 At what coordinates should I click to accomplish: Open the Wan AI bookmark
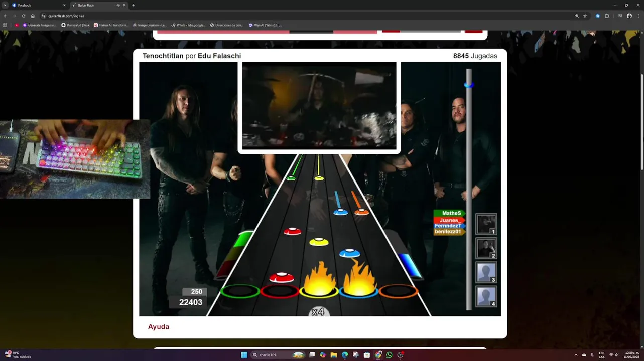coord(266,25)
